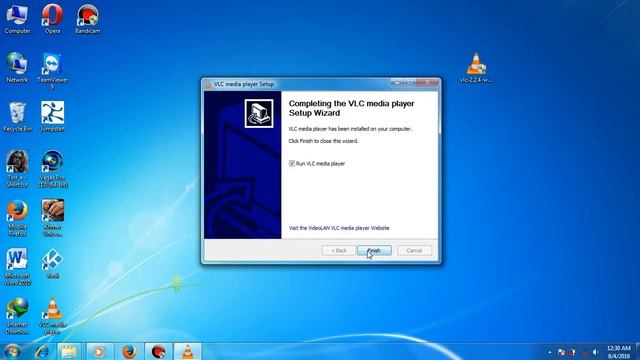Switch to Bandicam on the taskbar
Screen dimensions: 640x360
pyautogui.click(x=158, y=351)
